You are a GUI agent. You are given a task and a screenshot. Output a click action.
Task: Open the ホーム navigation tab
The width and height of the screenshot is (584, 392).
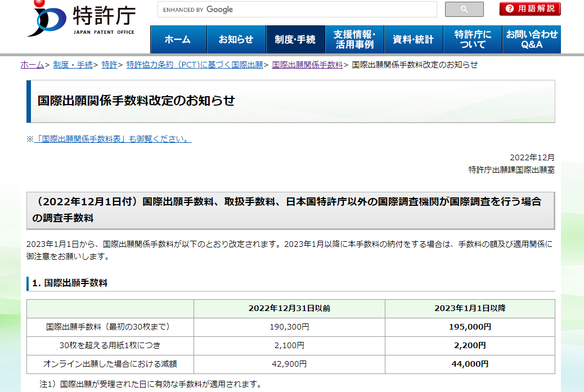pyautogui.click(x=177, y=39)
